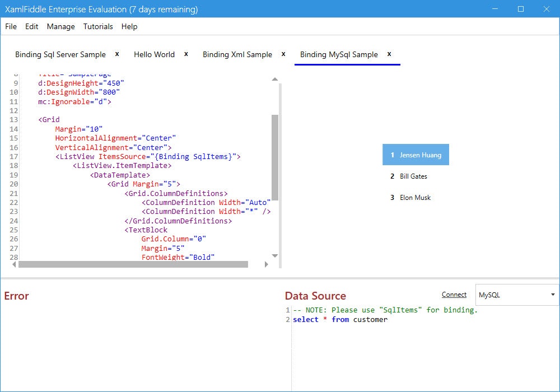The height and width of the screenshot is (392, 560).
Task: Open the MySQL data source dropdown
Action: (x=517, y=295)
